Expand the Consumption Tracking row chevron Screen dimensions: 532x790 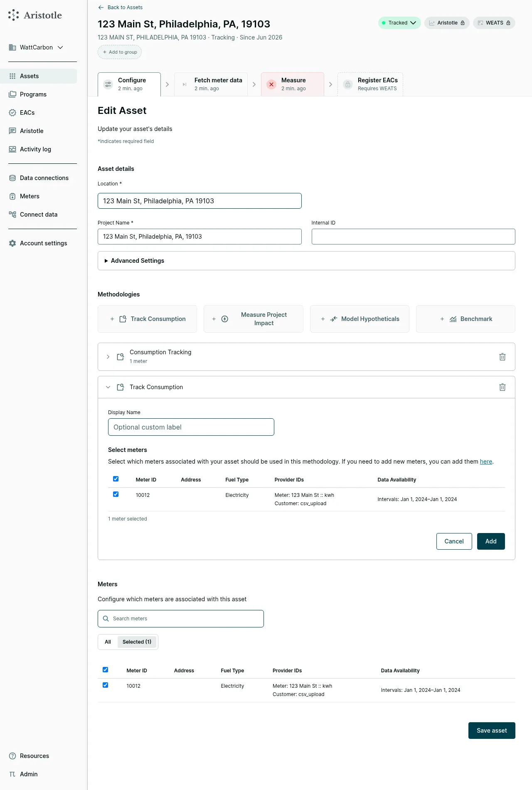(x=108, y=357)
